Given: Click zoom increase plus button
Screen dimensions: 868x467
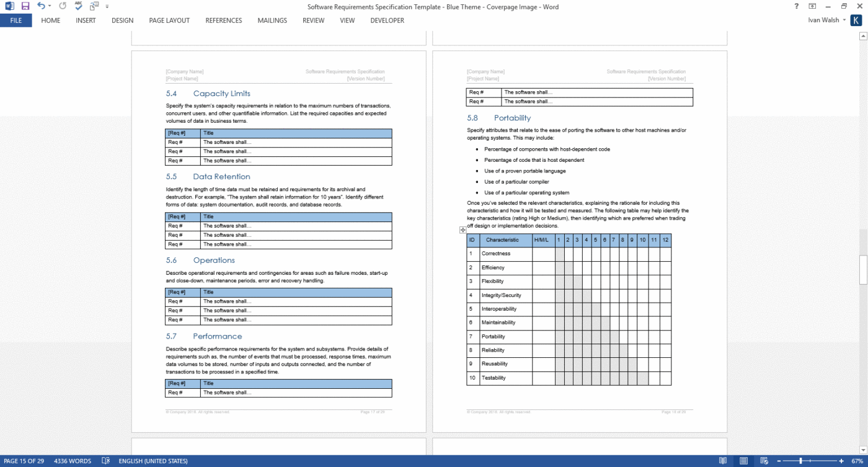Looking at the screenshot, I should 841,461.
